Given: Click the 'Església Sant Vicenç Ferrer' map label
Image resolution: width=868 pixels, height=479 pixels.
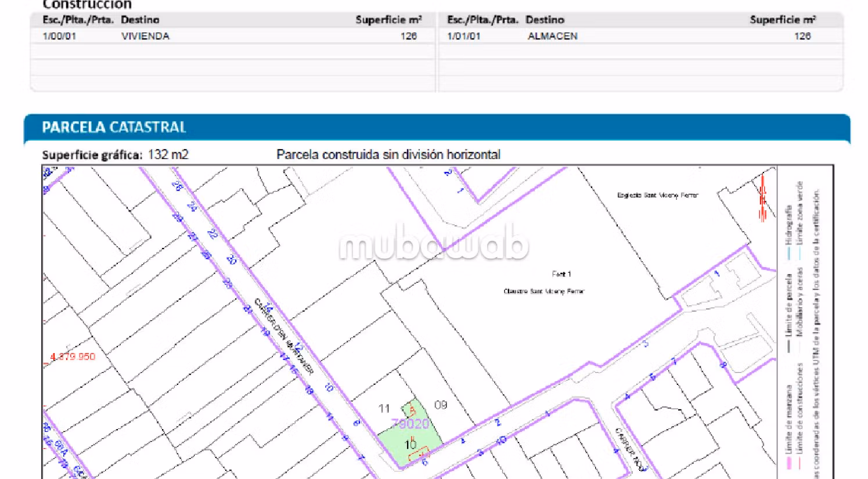Looking at the screenshot, I should (x=657, y=196).
